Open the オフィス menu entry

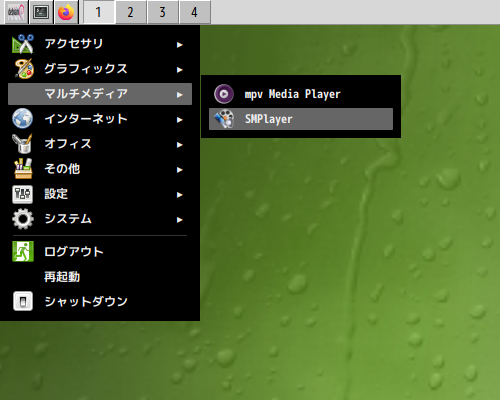pos(100,144)
